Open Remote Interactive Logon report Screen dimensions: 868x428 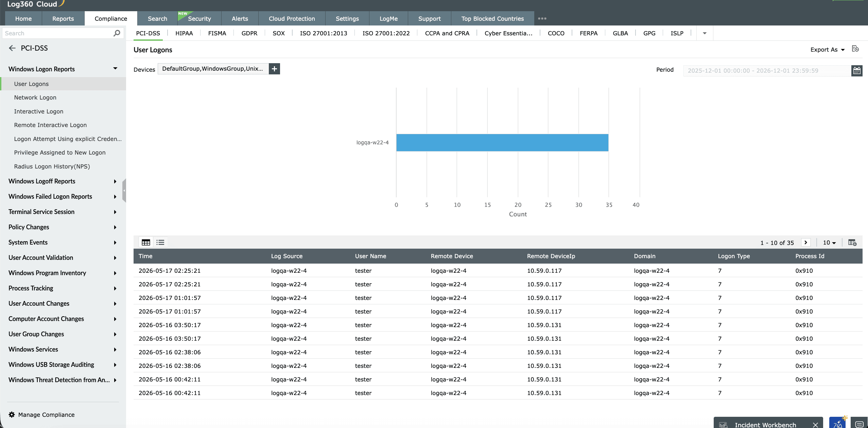pos(50,125)
